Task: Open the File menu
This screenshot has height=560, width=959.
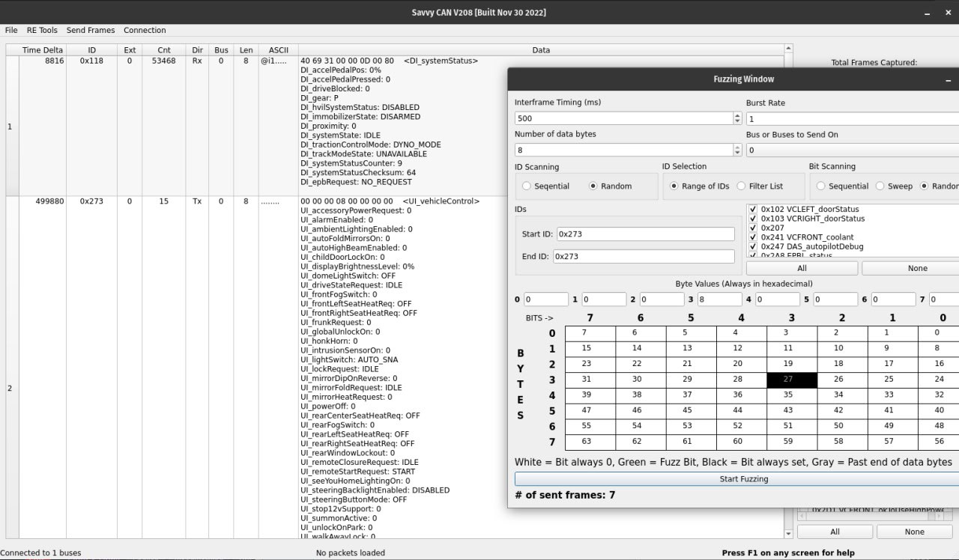Action: tap(11, 31)
